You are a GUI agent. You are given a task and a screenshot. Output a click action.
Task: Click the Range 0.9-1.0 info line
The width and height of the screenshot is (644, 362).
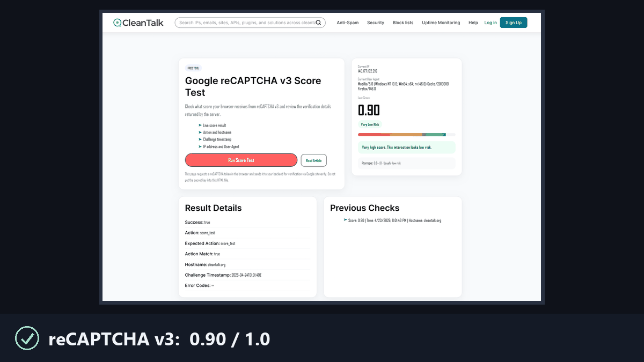[406, 163]
